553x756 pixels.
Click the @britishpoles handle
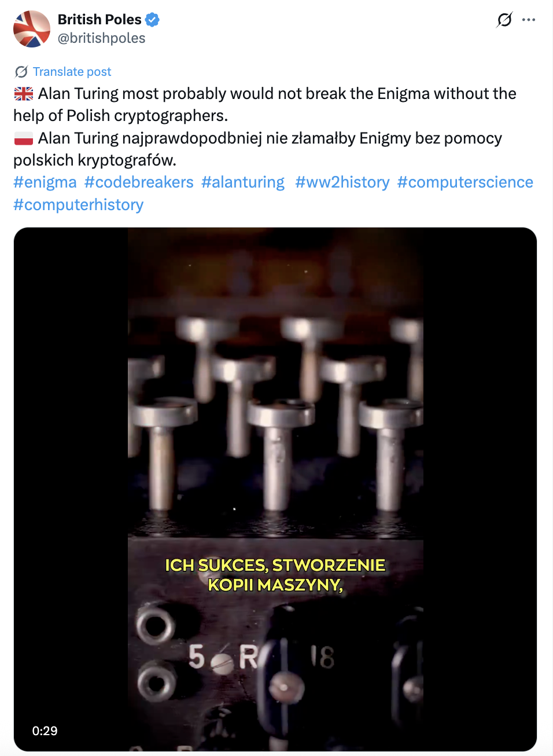(x=102, y=38)
